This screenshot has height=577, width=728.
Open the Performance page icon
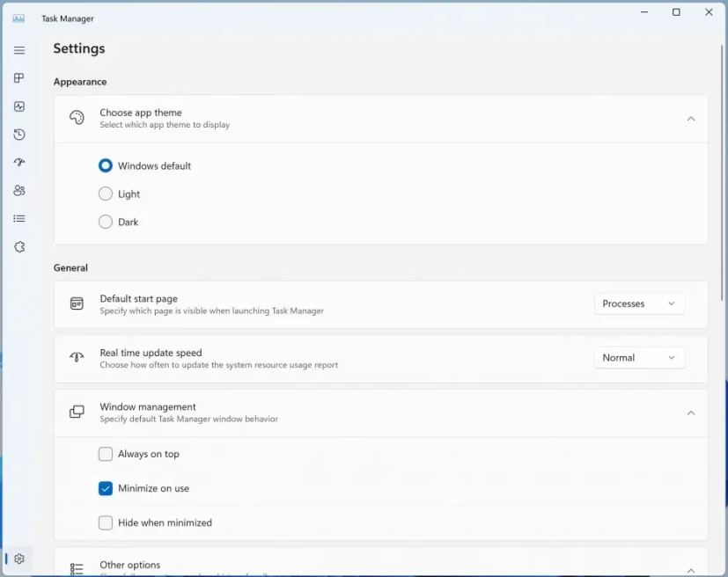(x=19, y=106)
